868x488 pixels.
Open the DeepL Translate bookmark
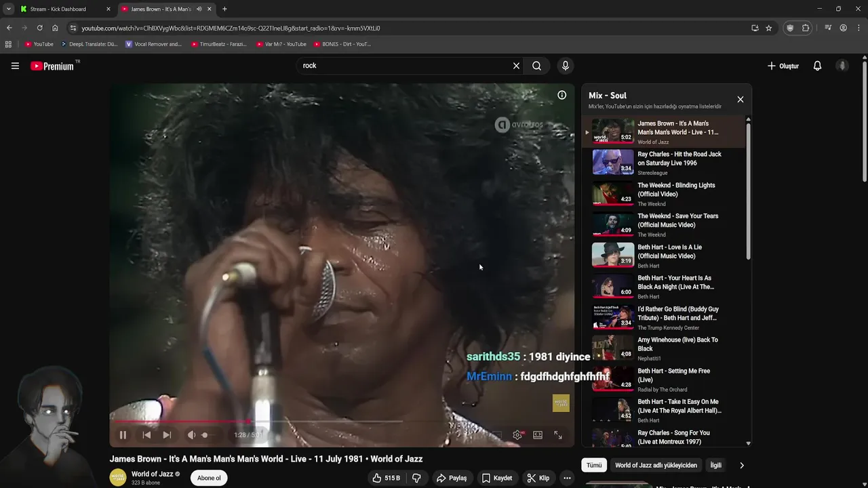[x=89, y=44]
